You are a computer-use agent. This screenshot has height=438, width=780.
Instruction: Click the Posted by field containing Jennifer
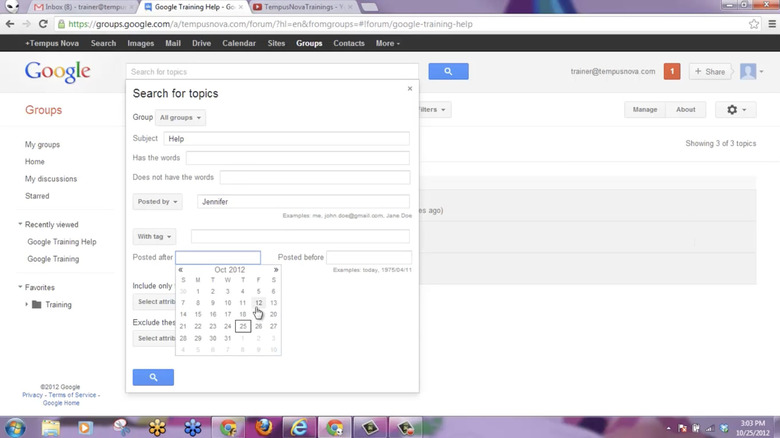[x=303, y=202]
